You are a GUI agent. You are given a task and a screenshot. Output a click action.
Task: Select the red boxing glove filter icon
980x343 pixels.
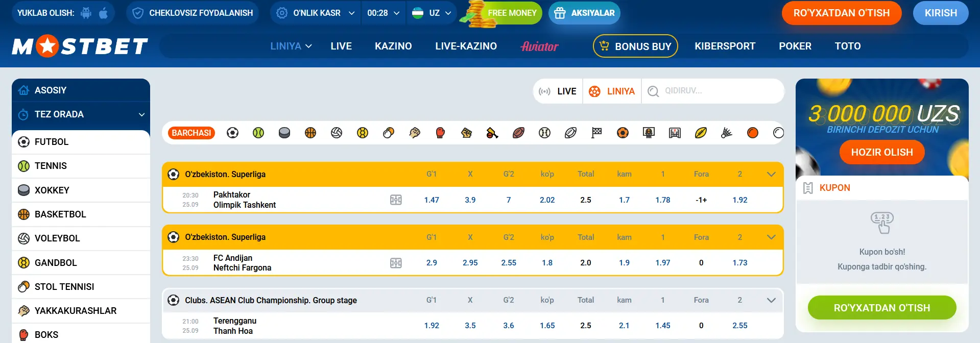[440, 133]
